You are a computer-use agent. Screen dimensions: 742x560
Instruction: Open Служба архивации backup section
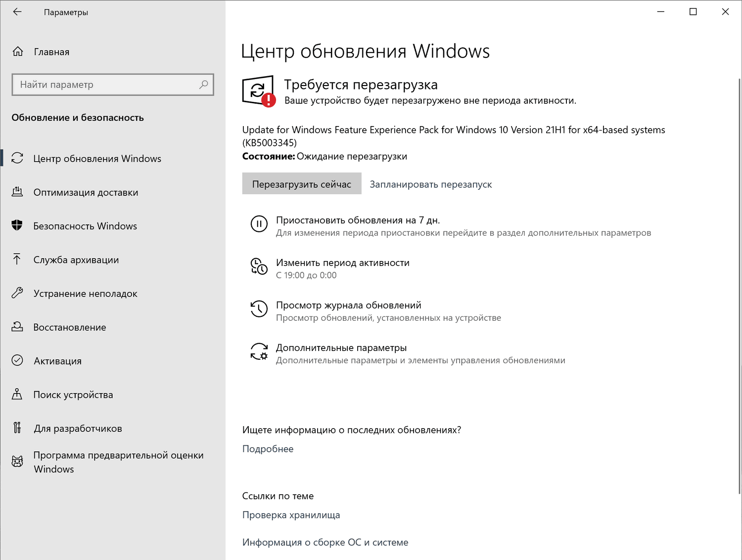click(76, 259)
